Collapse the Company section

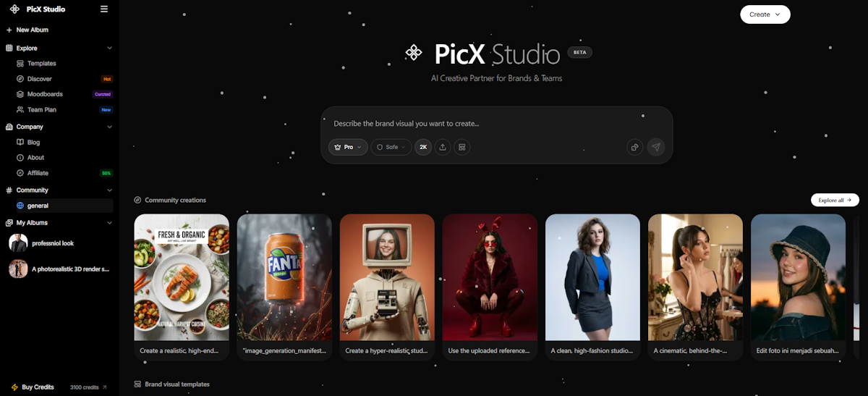109,127
